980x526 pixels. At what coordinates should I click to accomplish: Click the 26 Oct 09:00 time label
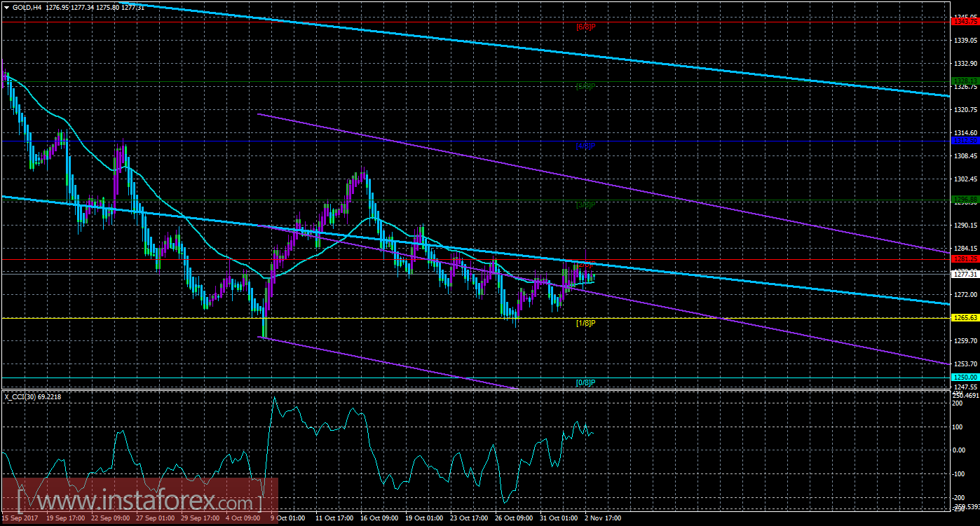(514, 519)
